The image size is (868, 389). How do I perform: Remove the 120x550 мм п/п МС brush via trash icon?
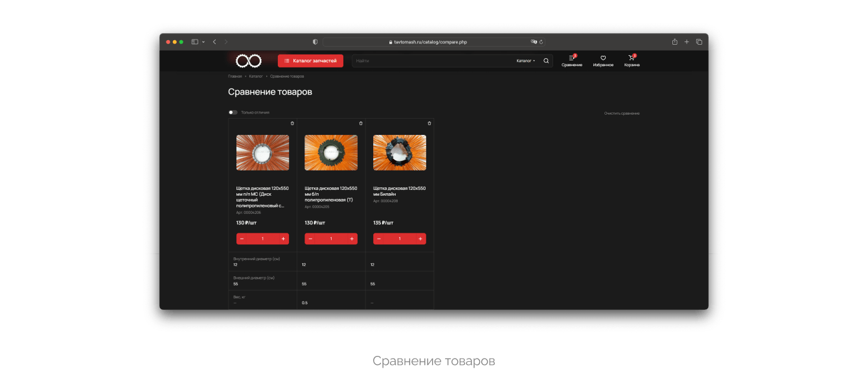pos(292,123)
